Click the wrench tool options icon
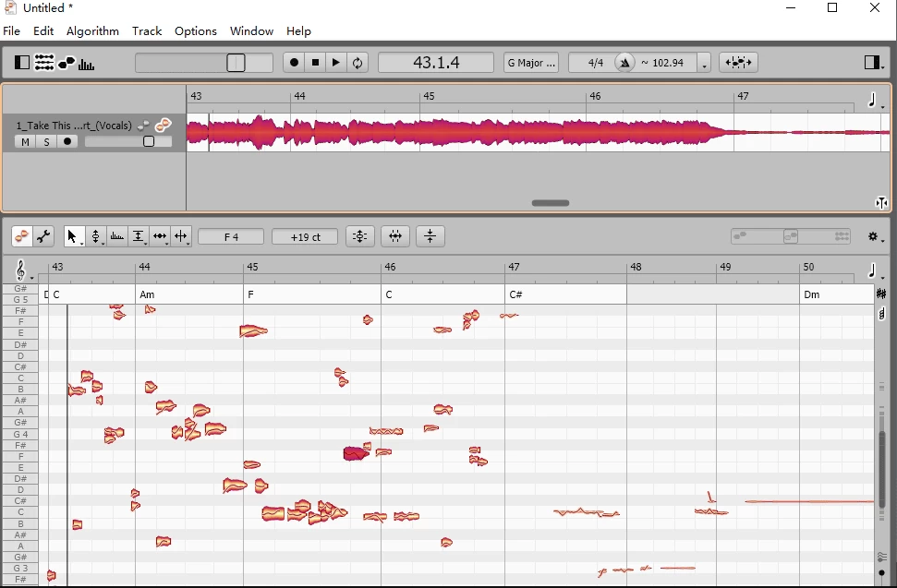Screen dimensions: 897x588 tap(43, 236)
